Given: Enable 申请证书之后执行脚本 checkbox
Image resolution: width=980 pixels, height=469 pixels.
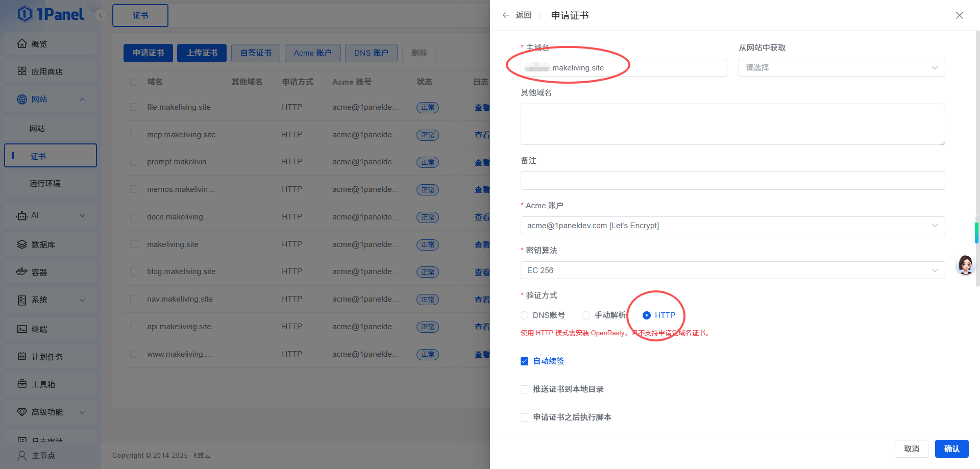Looking at the screenshot, I should coord(524,417).
